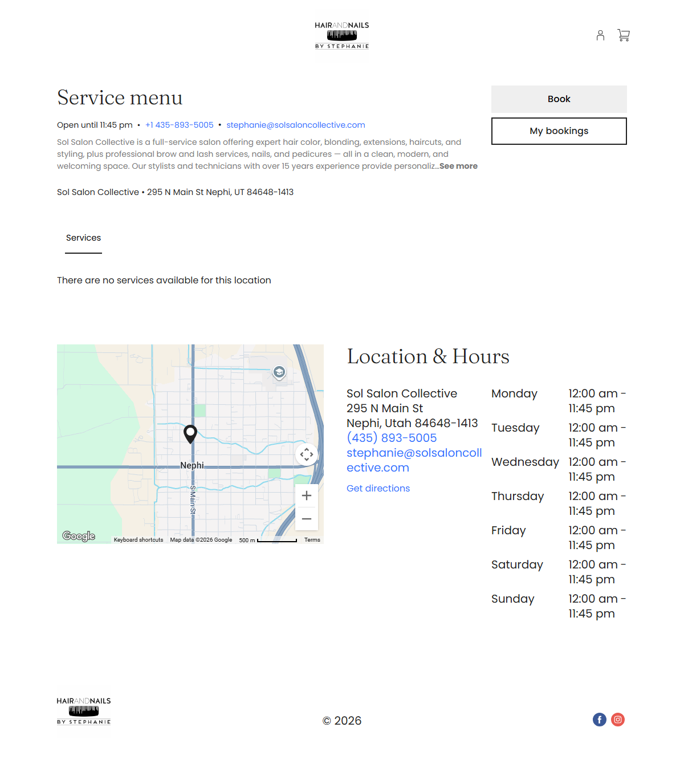Click 'Map data ©2026 Google' text

[x=201, y=540]
